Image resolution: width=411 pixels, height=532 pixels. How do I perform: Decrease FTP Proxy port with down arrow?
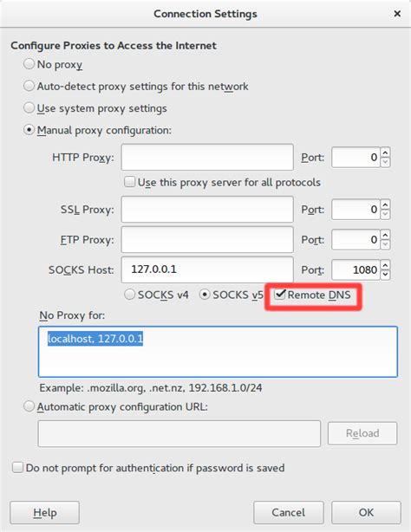pyautogui.click(x=385, y=244)
